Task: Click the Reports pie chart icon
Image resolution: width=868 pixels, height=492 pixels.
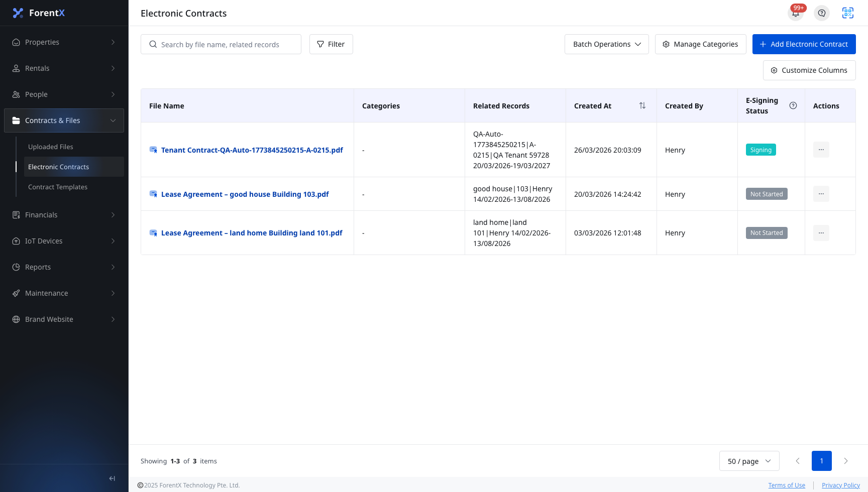Action: coord(16,267)
